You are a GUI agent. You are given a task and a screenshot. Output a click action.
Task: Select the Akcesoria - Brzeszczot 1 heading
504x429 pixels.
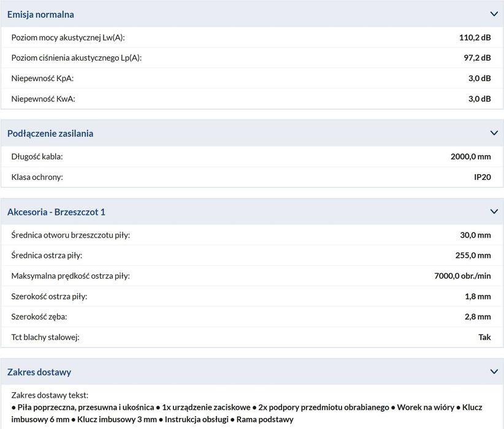click(x=56, y=212)
